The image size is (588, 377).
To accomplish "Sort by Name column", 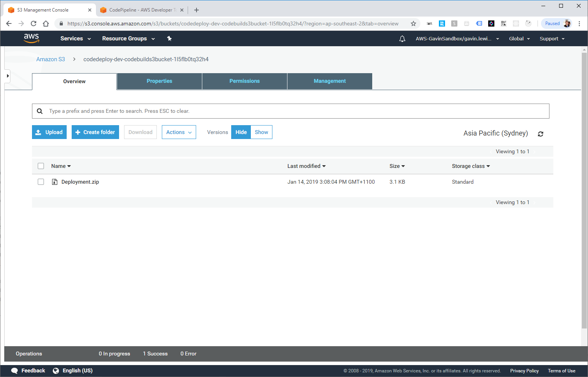I will click(x=61, y=166).
